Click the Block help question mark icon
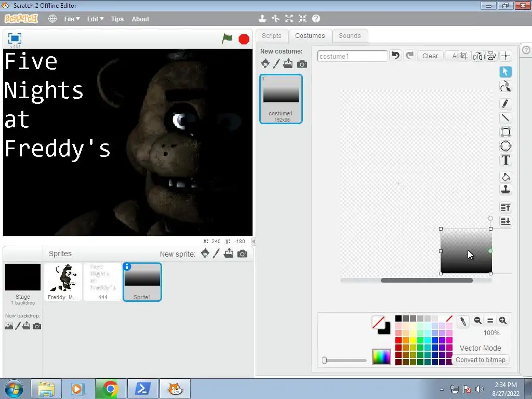 316,19
